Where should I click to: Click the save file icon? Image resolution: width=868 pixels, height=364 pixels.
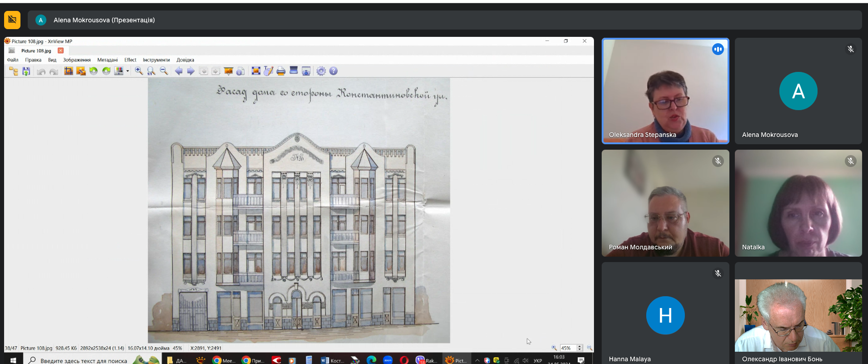click(x=26, y=71)
